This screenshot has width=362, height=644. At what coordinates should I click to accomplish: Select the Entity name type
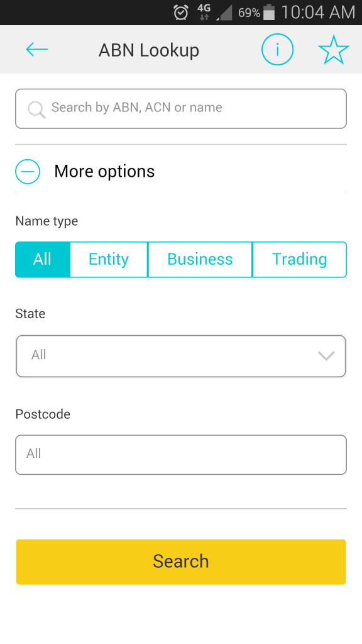[x=109, y=260]
